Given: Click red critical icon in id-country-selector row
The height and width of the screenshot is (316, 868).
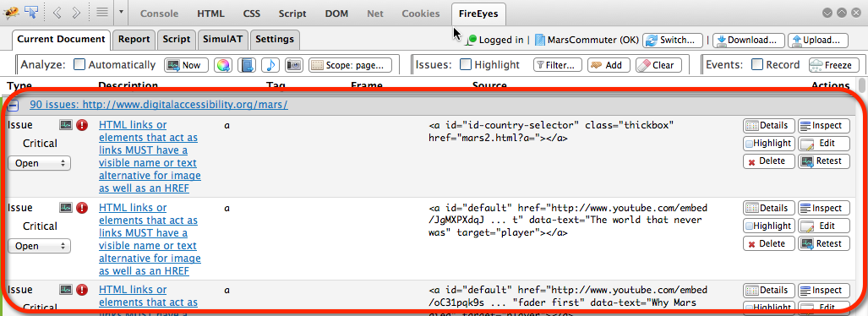Looking at the screenshot, I should click(x=82, y=126).
